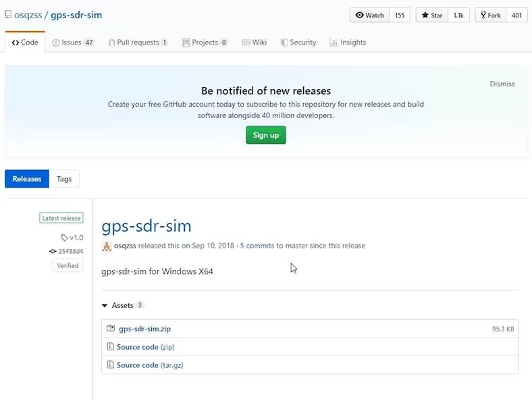Download Source code (tar.gz)
The image size is (532, 405).
(x=150, y=365)
